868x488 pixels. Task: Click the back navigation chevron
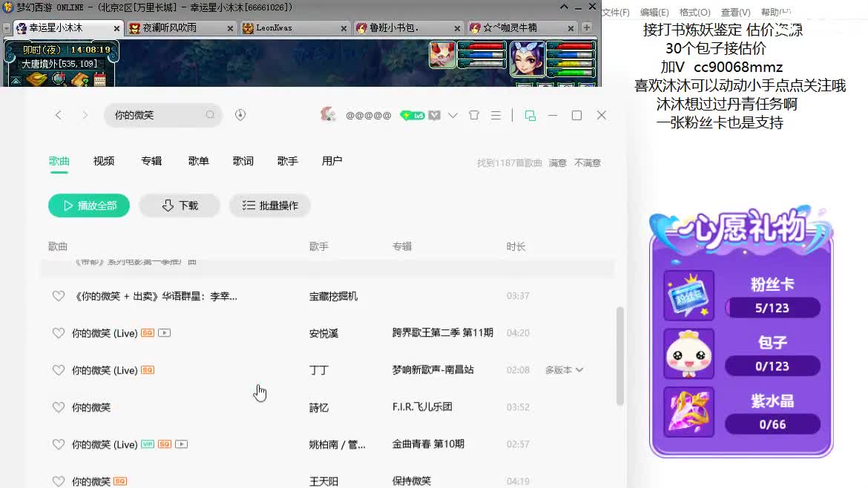click(59, 115)
